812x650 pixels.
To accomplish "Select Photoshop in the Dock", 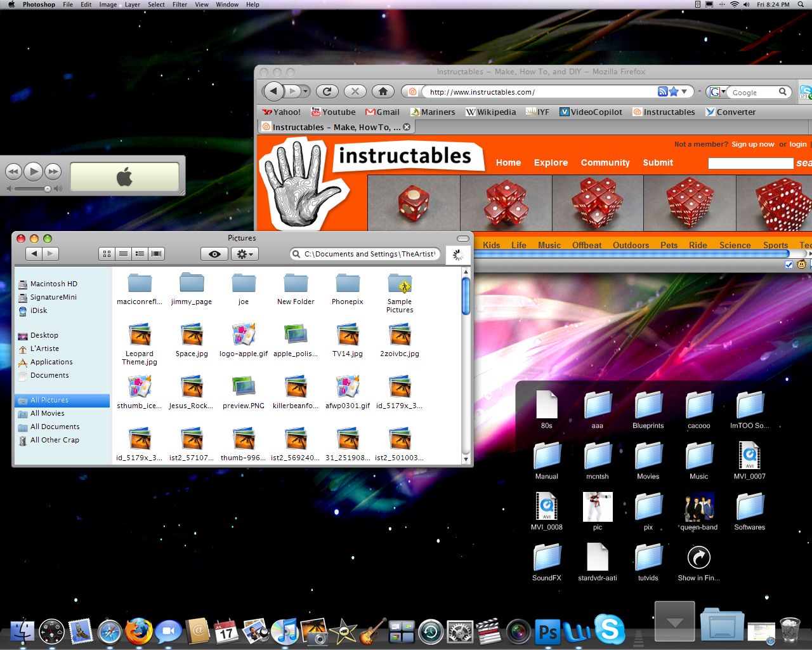I will tap(547, 632).
